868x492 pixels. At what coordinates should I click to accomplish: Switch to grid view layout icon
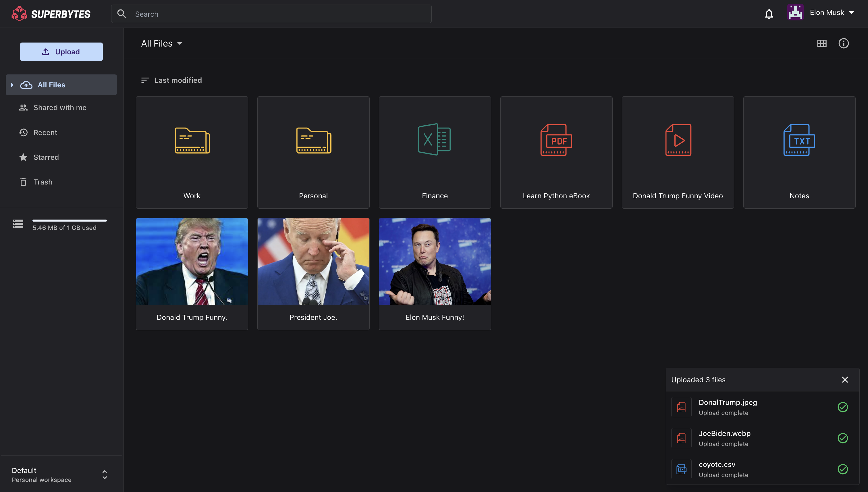[x=822, y=43]
